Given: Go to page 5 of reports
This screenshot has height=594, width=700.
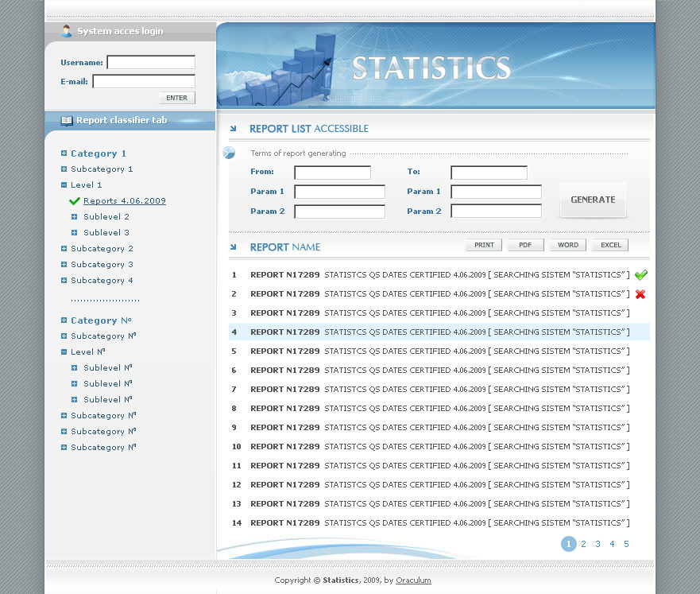Looking at the screenshot, I should coord(626,544).
